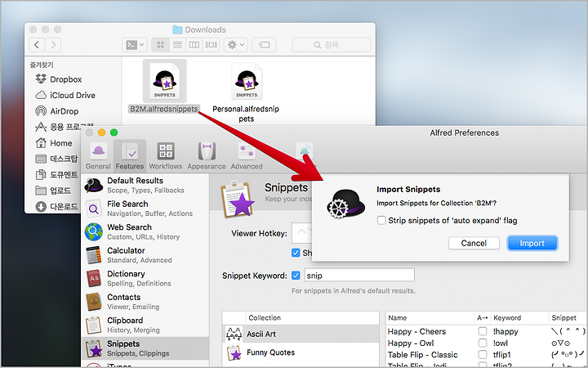
Task: Switch to the Appearance tab
Action: (207, 156)
